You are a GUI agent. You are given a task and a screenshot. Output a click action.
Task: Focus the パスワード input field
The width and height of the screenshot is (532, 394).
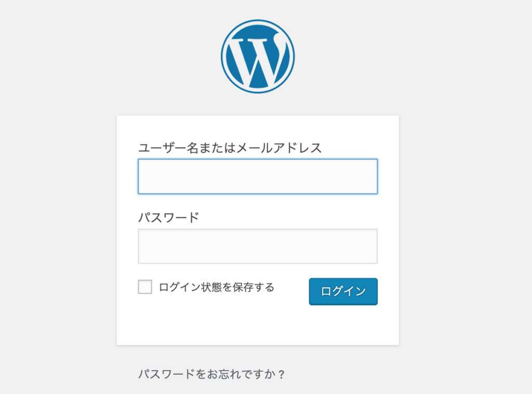point(258,246)
